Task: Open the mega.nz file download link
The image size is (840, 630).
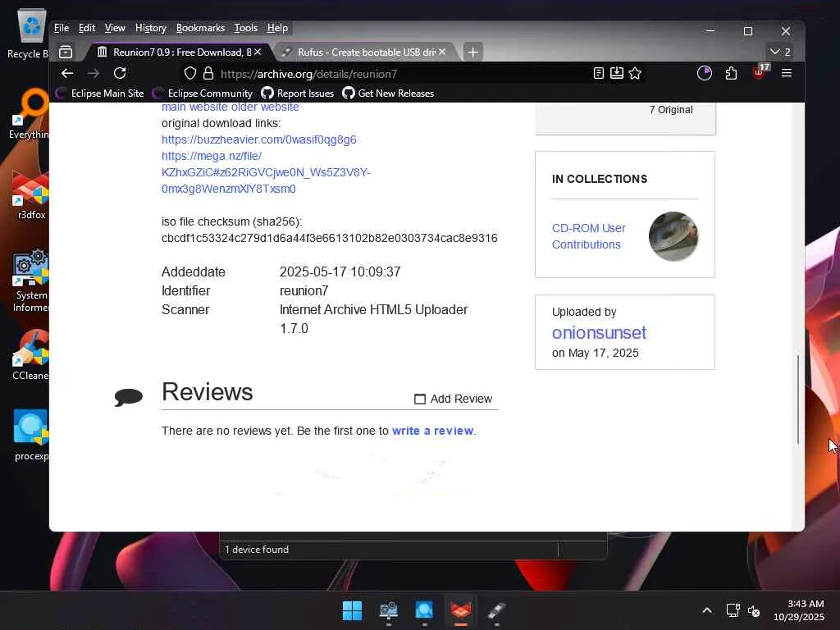Action: (x=267, y=172)
